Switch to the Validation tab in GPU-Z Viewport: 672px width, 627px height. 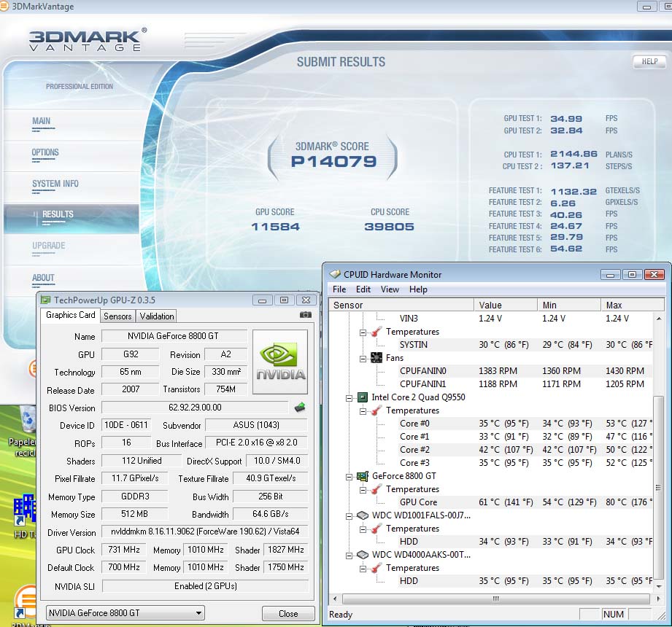(x=156, y=316)
